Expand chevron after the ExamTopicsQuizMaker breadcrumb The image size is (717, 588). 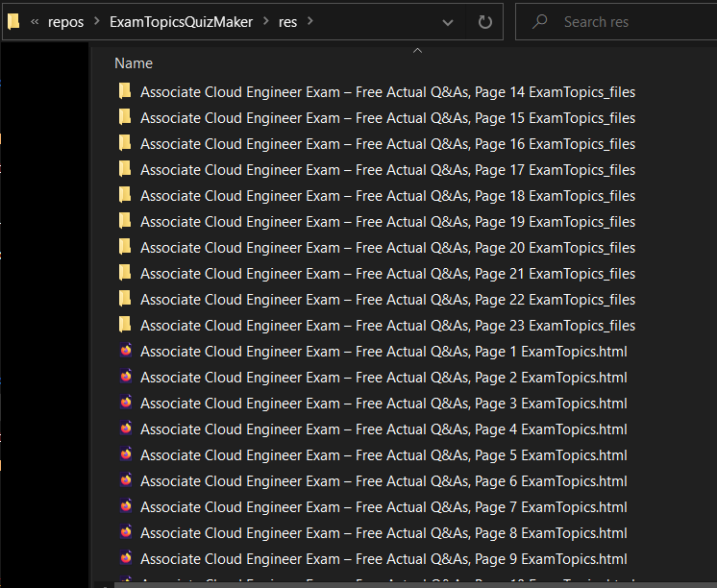pos(265,21)
